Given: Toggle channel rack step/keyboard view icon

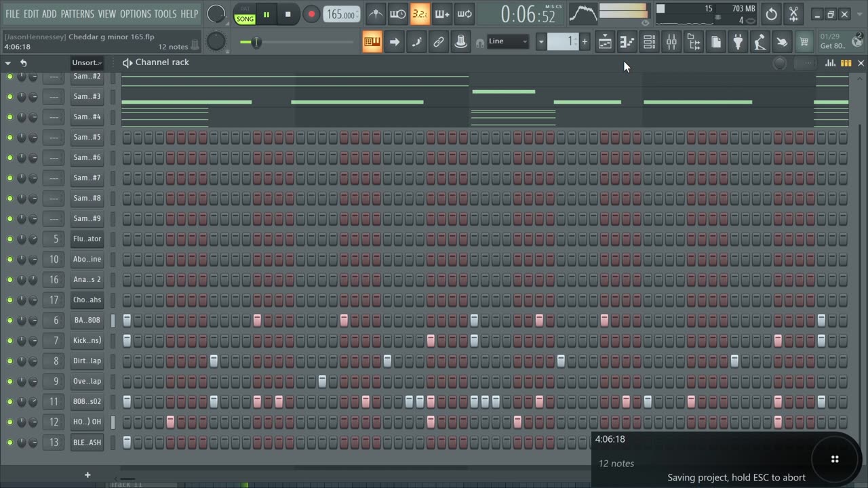Looking at the screenshot, I should click(846, 62).
